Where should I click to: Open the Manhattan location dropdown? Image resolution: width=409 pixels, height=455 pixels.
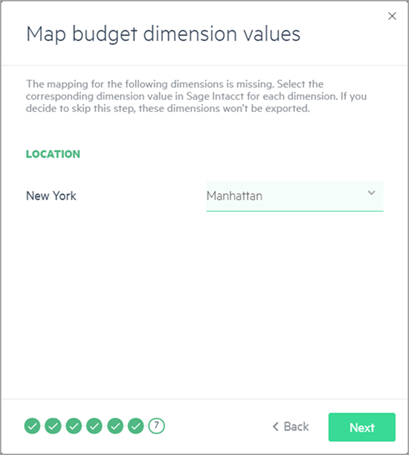coord(295,196)
